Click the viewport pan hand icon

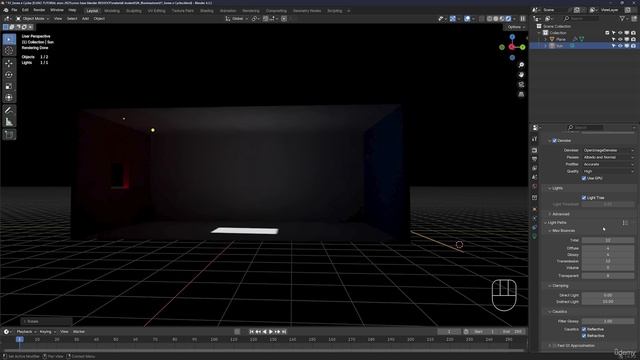click(x=521, y=75)
